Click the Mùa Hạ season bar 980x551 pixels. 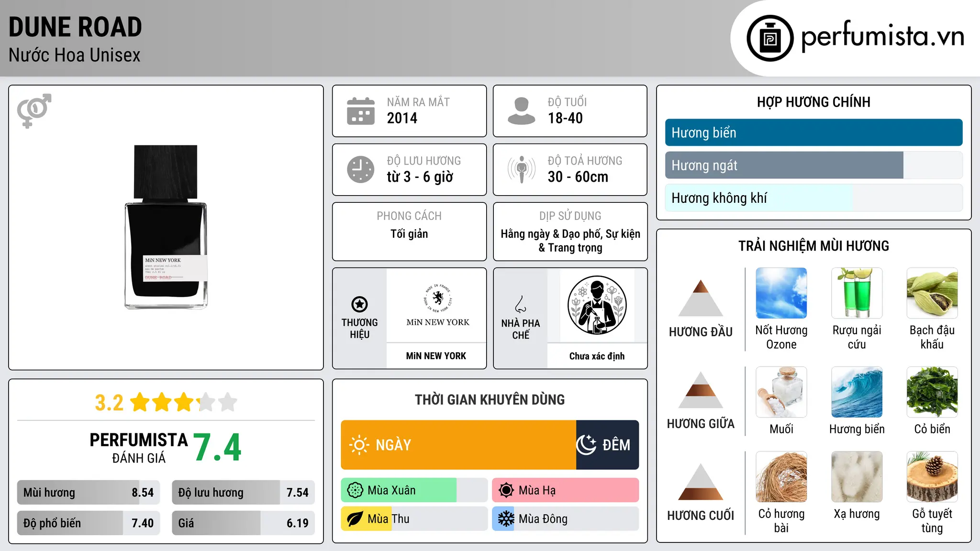[566, 490]
